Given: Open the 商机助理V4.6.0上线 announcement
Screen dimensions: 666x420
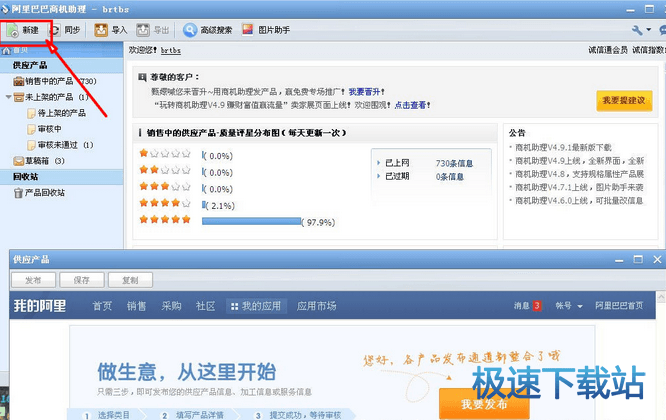Looking at the screenshot, I should click(x=579, y=200).
